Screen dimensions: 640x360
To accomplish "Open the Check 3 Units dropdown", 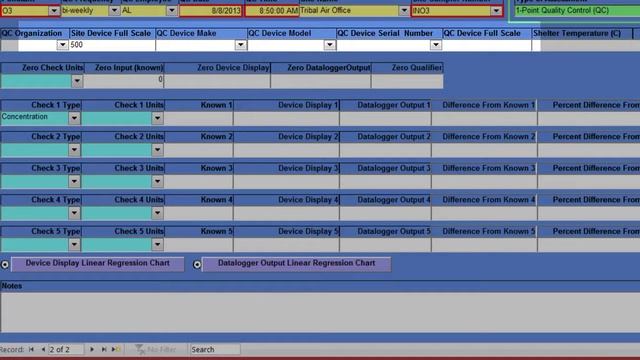I will click(x=157, y=181).
